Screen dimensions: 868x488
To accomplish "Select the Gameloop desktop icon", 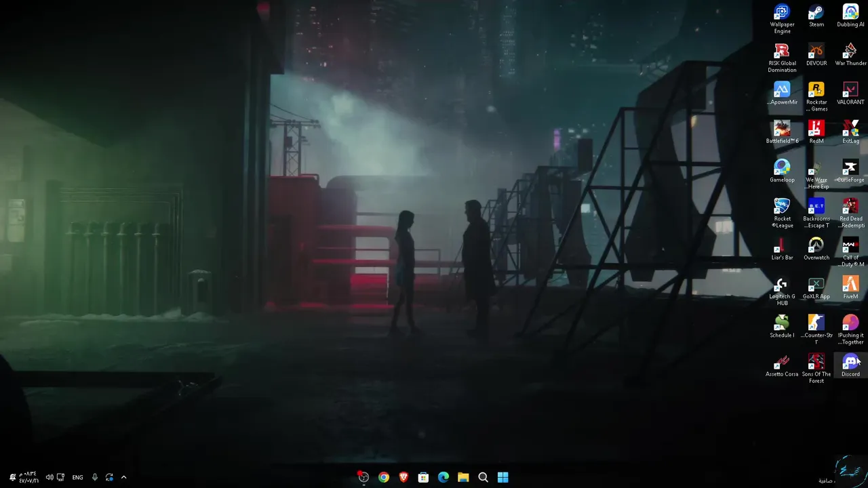I will point(782,171).
